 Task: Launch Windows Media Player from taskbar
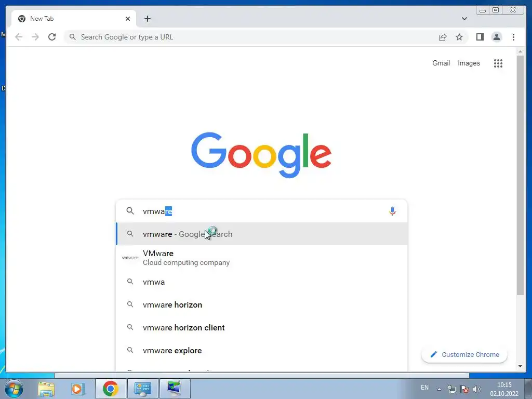77,389
